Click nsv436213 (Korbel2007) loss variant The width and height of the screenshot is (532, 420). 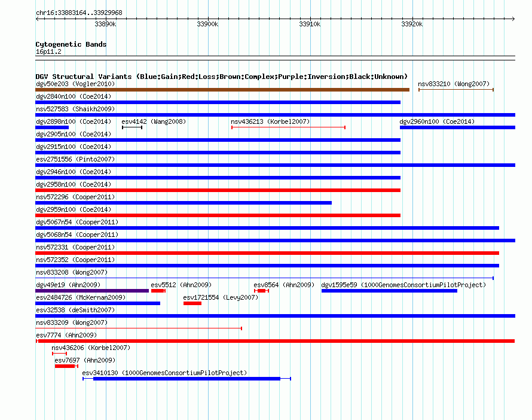[x=288, y=127]
